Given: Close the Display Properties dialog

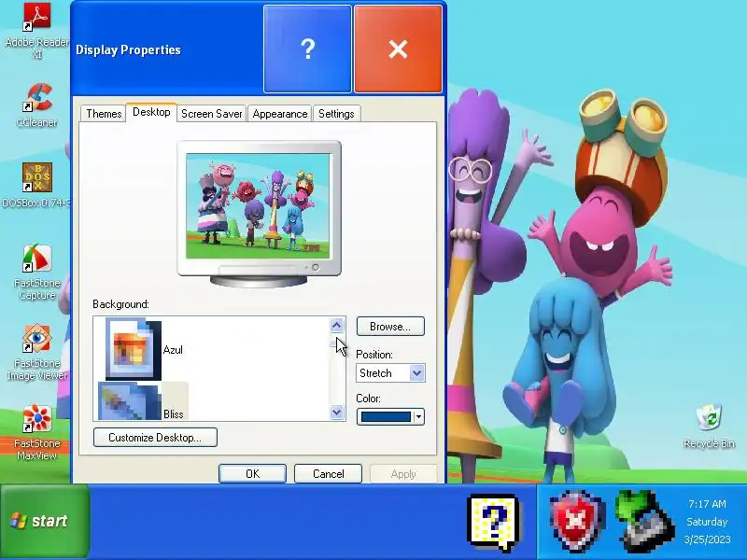Looking at the screenshot, I should 398,49.
